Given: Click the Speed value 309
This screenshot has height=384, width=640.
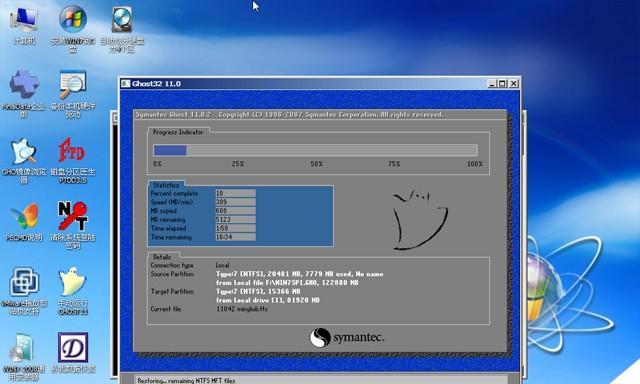Looking at the screenshot, I should [x=236, y=202].
